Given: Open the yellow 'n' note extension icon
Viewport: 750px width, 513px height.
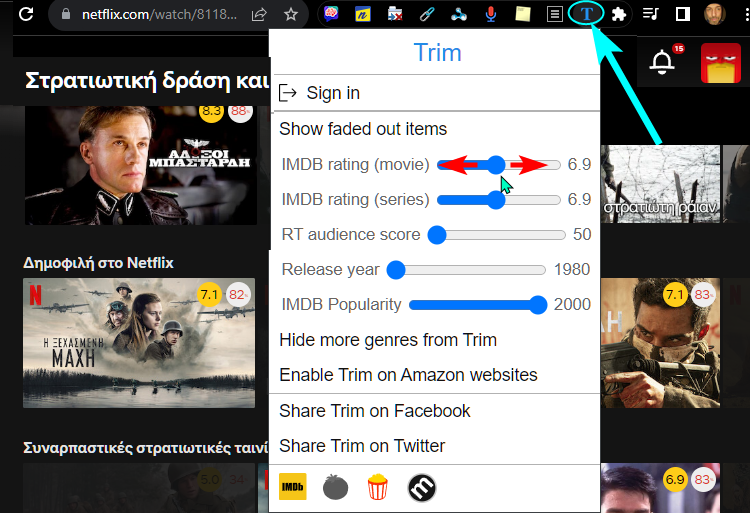Looking at the screenshot, I should tap(363, 14).
